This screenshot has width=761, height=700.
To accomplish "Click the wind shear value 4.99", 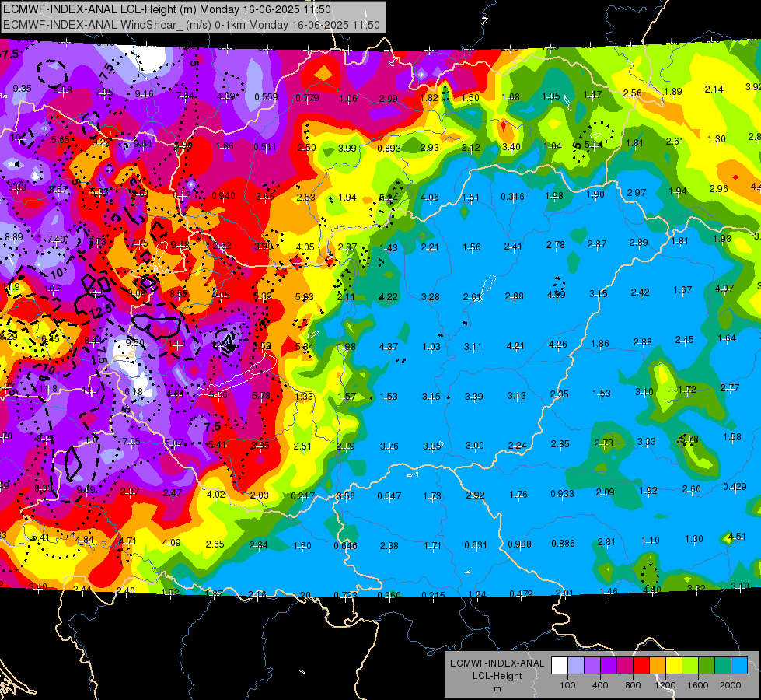I will 557,294.
